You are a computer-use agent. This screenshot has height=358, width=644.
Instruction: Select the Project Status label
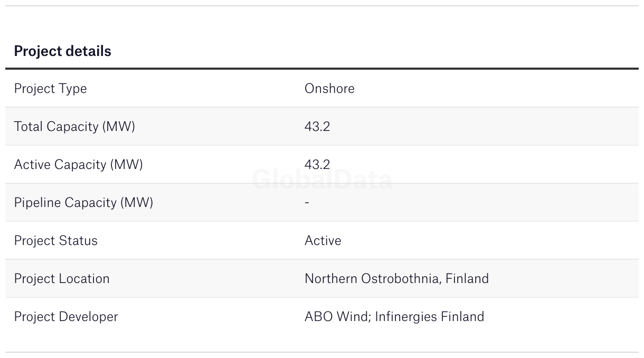coord(56,241)
